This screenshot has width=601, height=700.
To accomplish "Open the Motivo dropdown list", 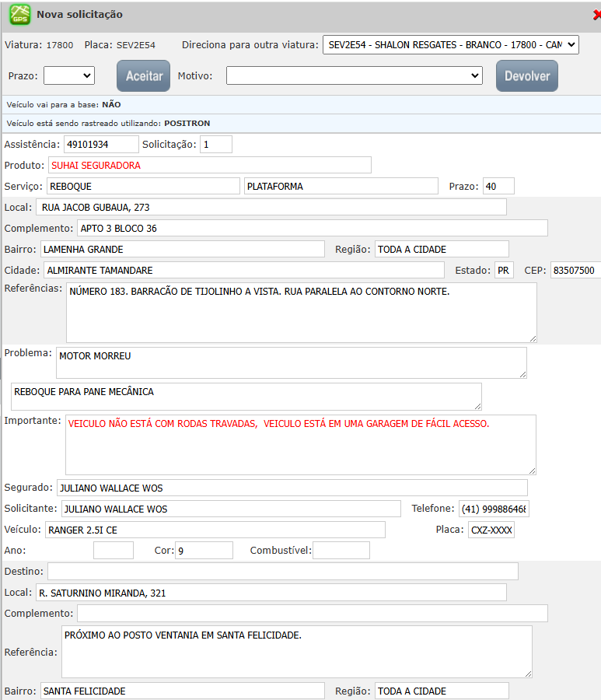I will click(355, 75).
